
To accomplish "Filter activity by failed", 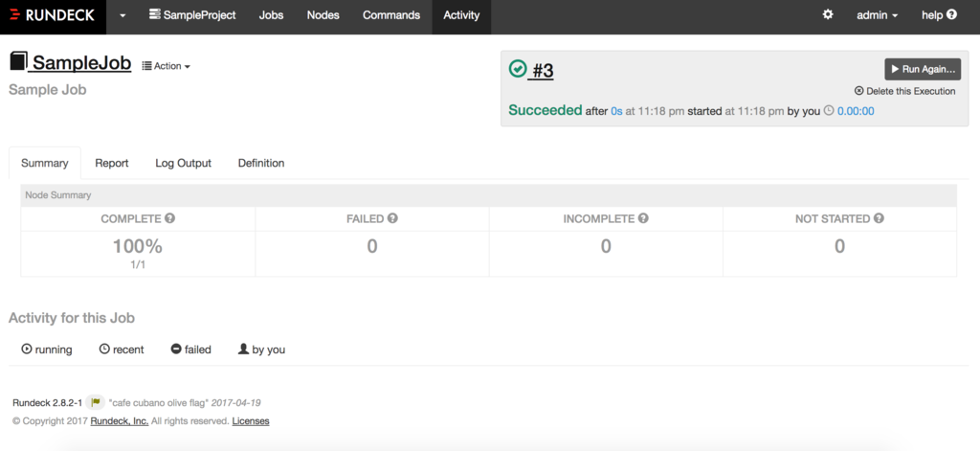I will (x=191, y=350).
